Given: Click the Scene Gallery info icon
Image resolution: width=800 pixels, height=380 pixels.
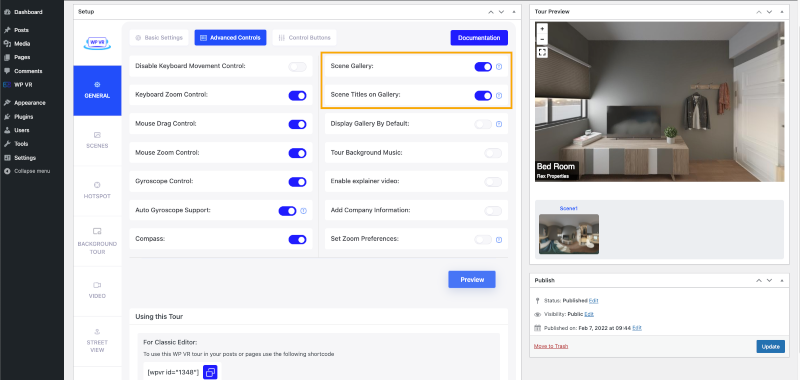Looking at the screenshot, I should pyautogui.click(x=499, y=66).
